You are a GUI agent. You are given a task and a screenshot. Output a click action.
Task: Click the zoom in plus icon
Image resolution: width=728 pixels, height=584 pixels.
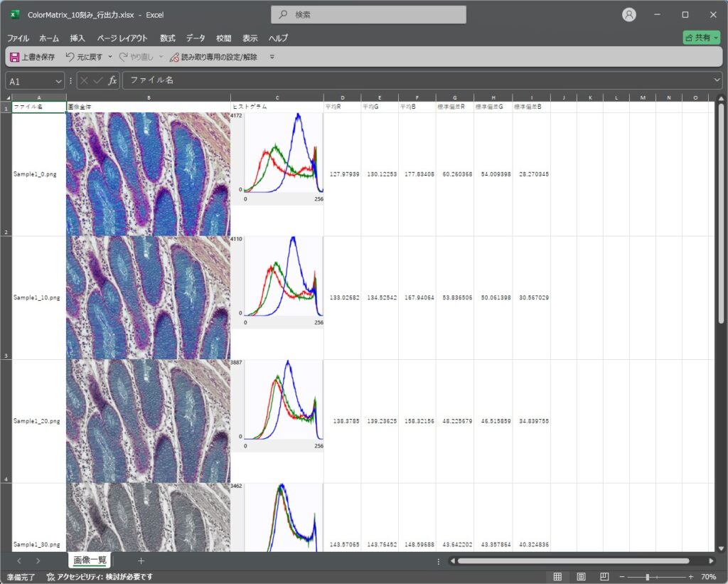tap(690, 576)
